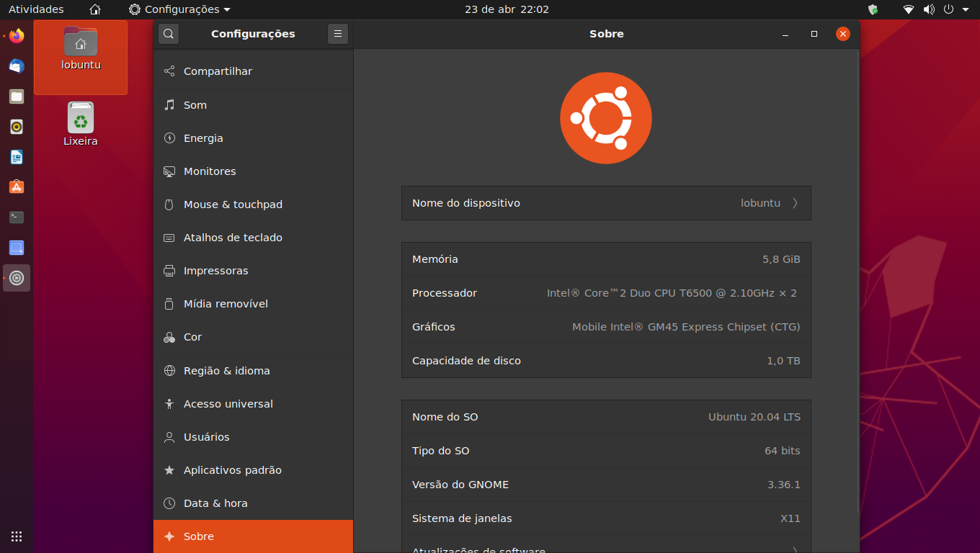
Task: Click the Energia lightning icon
Action: (168, 138)
